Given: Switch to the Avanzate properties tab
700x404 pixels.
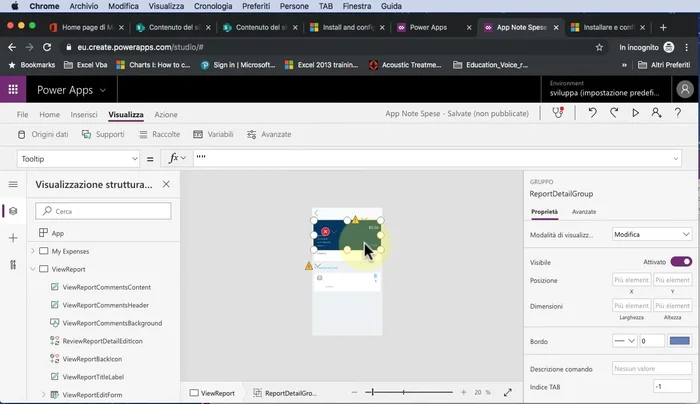Looking at the screenshot, I should point(584,212).
